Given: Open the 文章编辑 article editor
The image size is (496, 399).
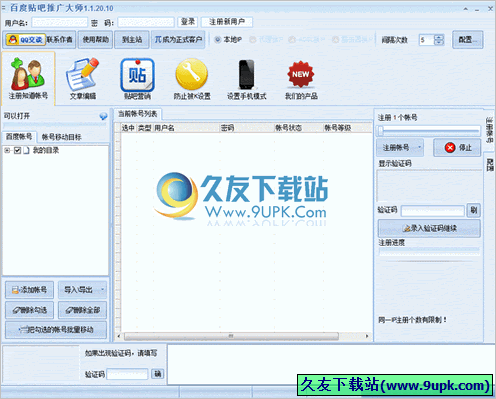Looking at the screenshot, I should pos(83,78).
